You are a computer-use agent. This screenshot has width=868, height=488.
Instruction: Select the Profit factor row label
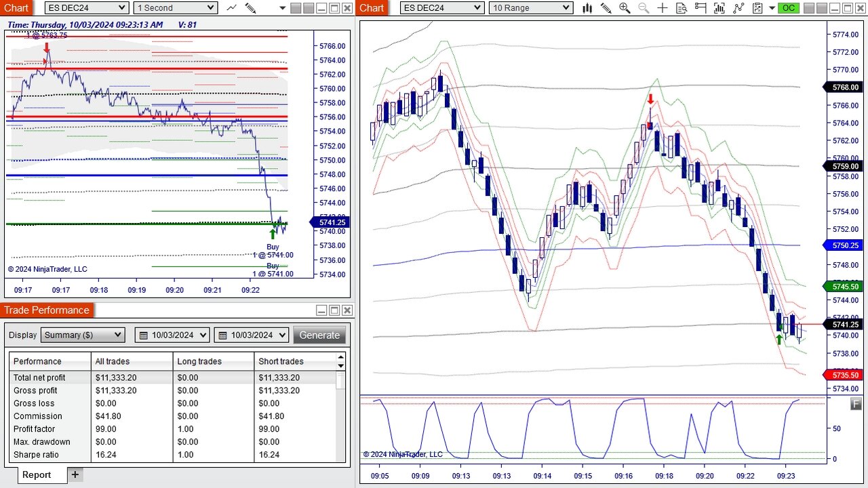(x=34, y=429)
